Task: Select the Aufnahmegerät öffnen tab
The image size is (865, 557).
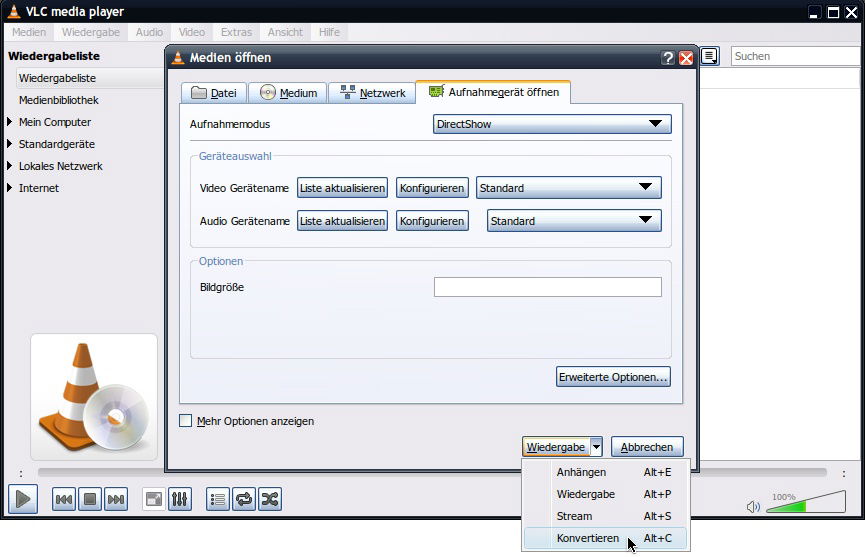Action: (x=494, y=92)
